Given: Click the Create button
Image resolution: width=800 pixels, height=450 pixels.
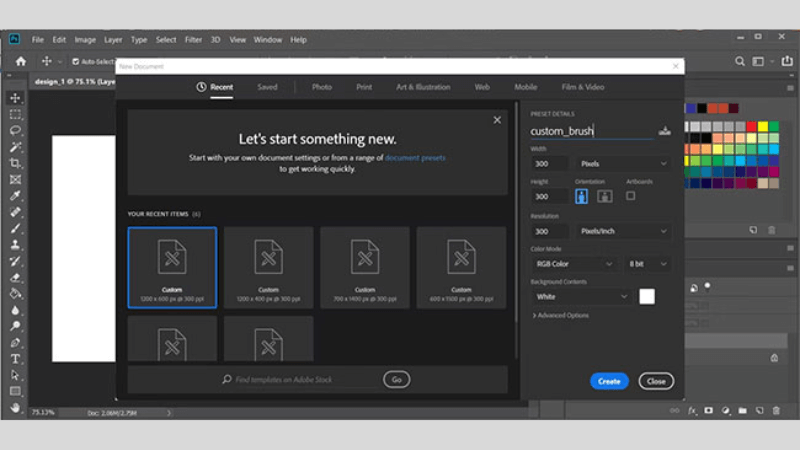Looking at the screenshot, I should [609, 381].
